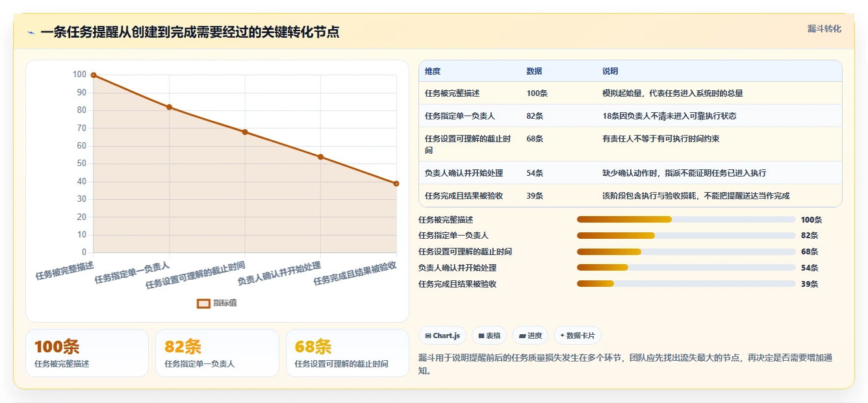
Task: Click the 漏斗转化 tag in the header
Action: (824, 29)
